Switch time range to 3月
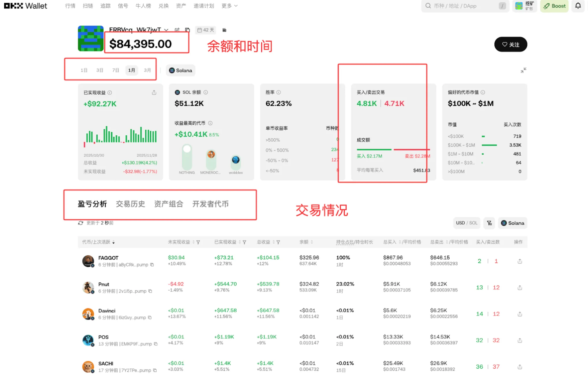This screenshot has width=588, height=383. click(x=147, y=70)
